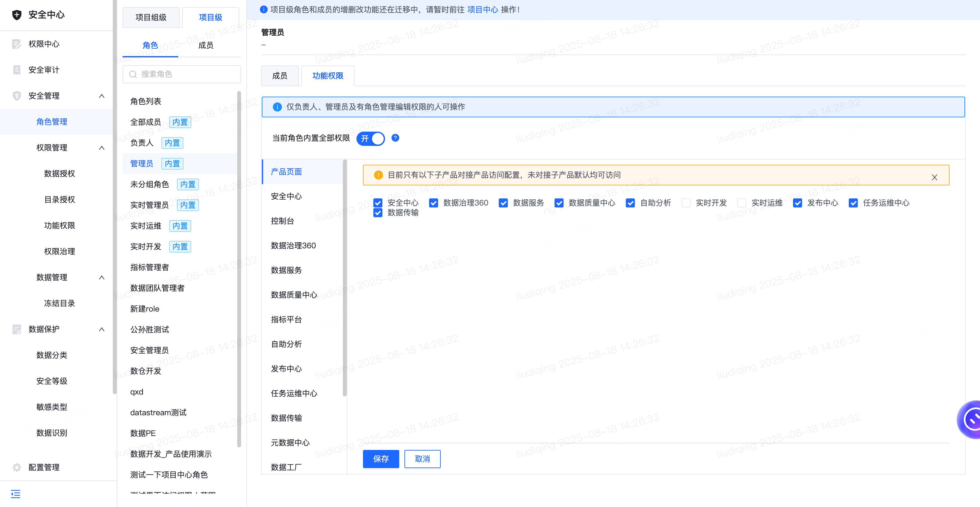The image size is (980, 507).
Task: Toggle the 当前角色内置全部权限 switch
Action: [x=370, y=138]
